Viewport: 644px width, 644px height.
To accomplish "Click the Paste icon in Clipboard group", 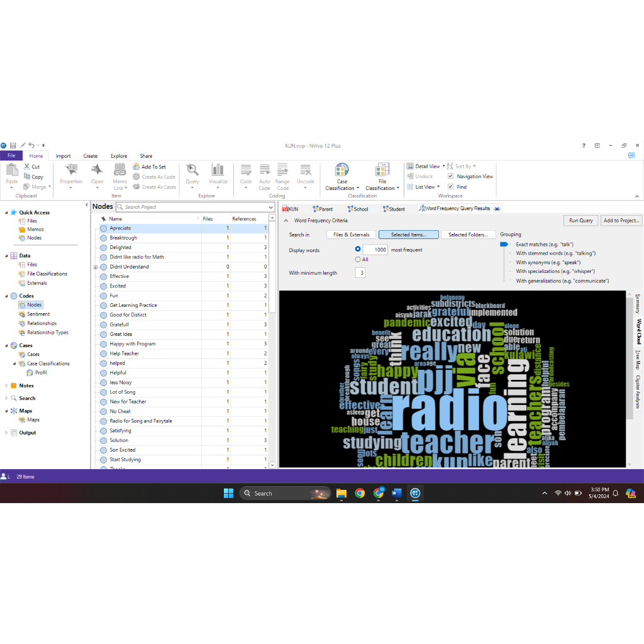I will pos(12,170).
